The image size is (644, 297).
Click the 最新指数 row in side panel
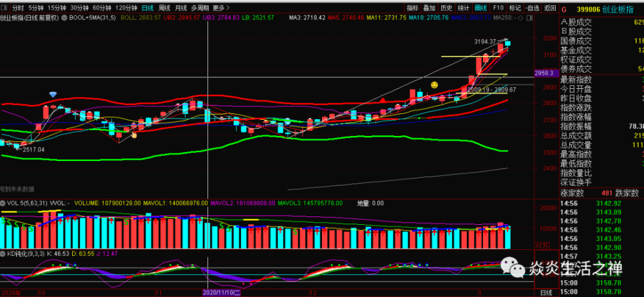point(602,79)
